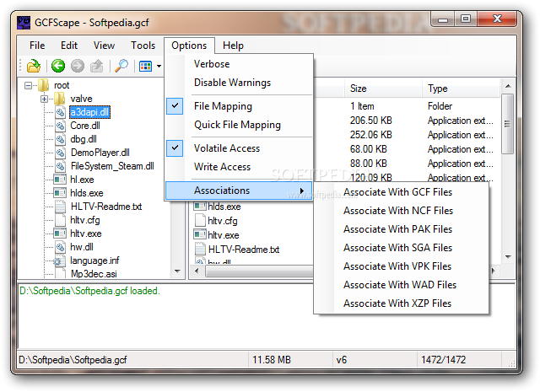Image resolution: width=540 pixels, height=392 pixels.
Task: Click the file list vertical scrollbar thumb
Action: 508,124
